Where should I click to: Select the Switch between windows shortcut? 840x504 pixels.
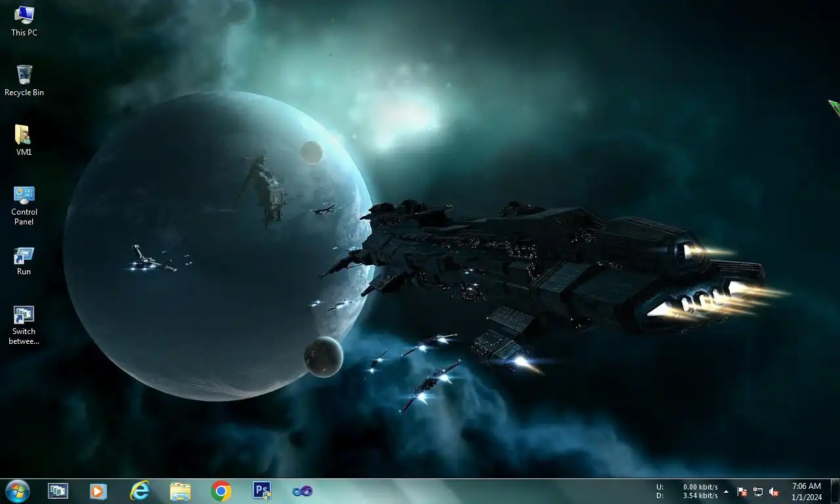tap(24, 325)
